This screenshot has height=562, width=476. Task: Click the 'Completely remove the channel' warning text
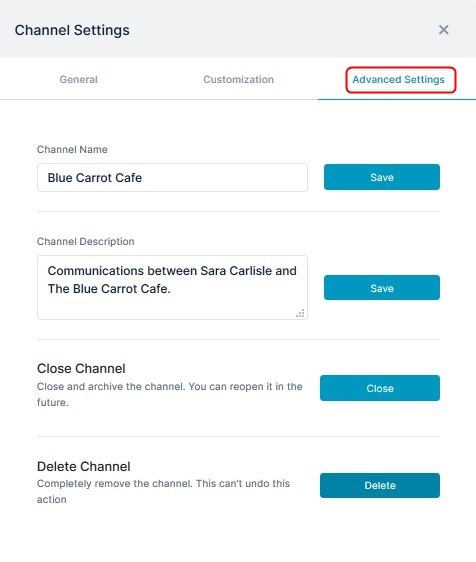coord(163,491)
